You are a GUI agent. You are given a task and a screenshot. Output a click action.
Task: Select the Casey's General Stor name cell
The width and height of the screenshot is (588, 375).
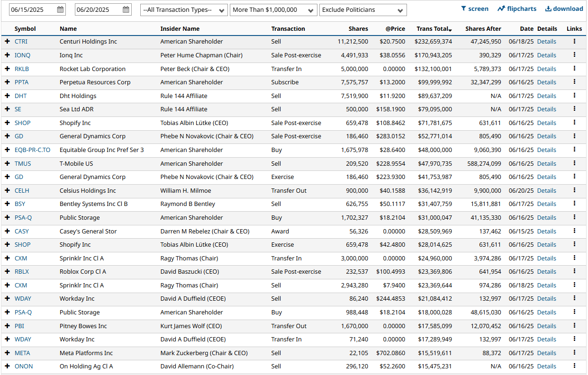(x=88, y=231)
